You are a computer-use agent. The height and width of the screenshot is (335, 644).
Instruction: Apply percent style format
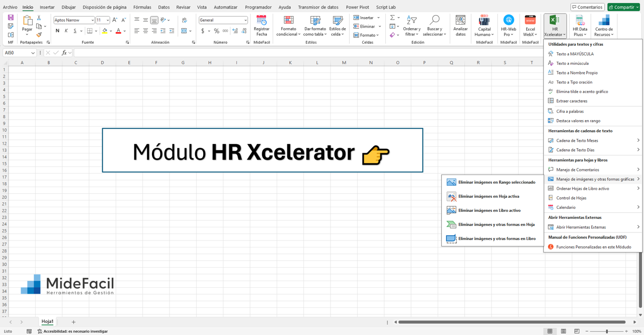[216, 31]
